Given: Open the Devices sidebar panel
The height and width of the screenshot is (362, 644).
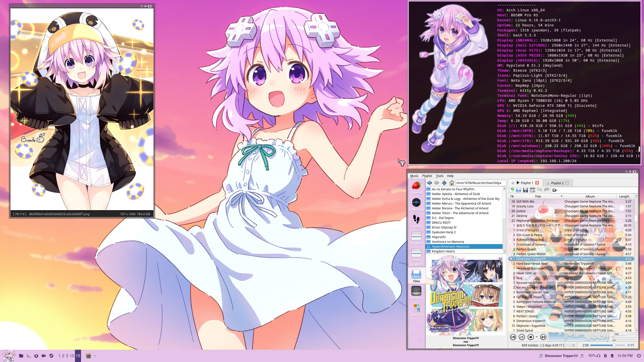Looking at the screenshot, I should tap(416, 310).
